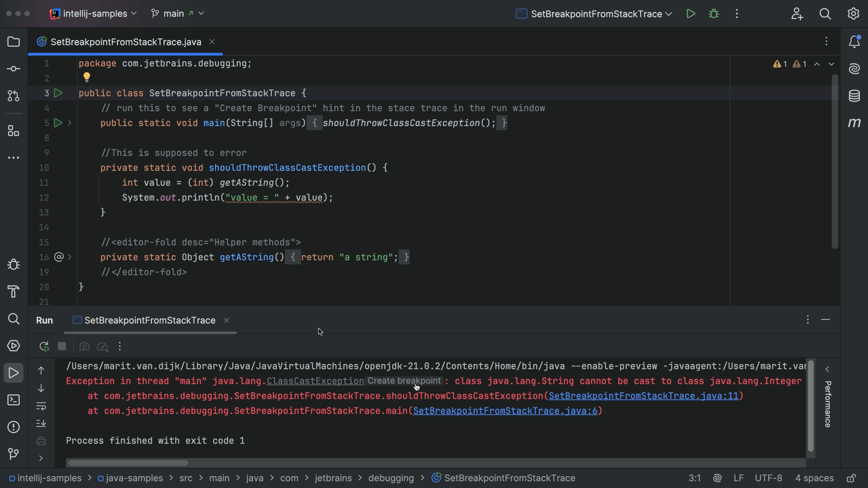Start debugging with the bug icon
Screen dimensions: 868x488
click(714, 14)
